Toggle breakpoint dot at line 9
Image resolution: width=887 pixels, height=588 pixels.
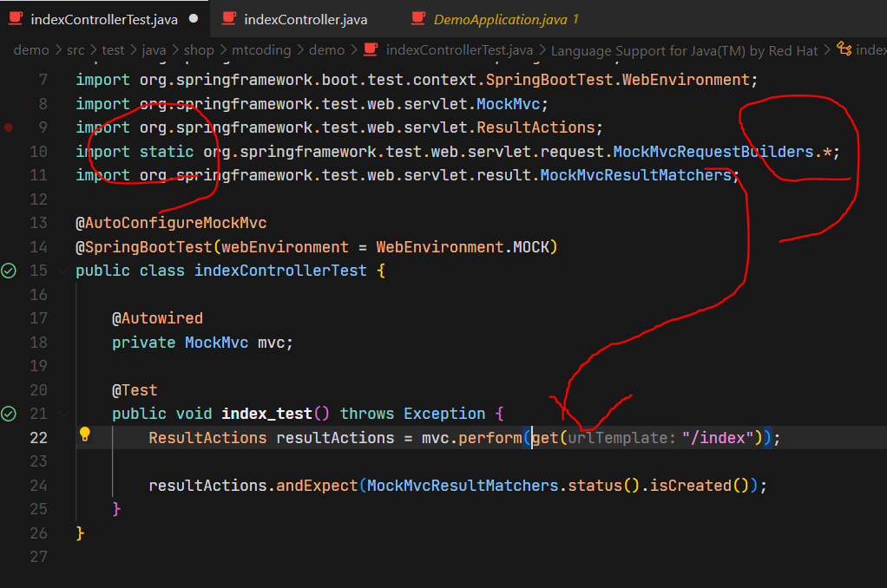9,127
